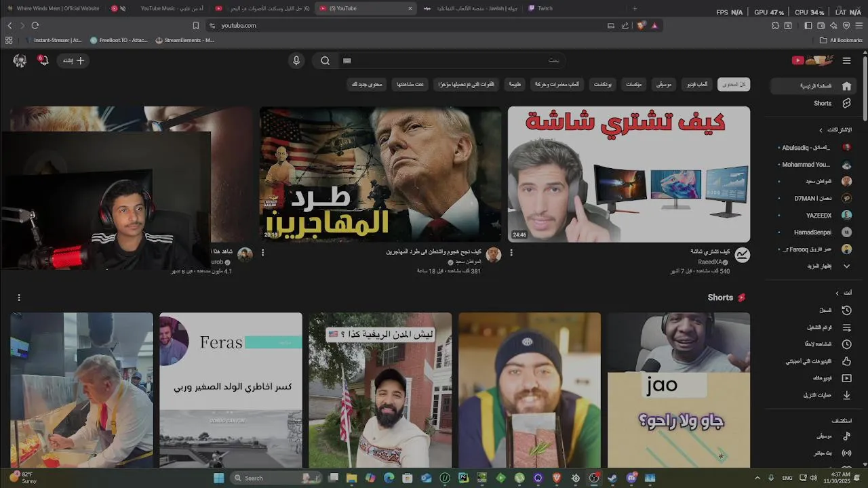Select the nature filter chip

(515, 85)
